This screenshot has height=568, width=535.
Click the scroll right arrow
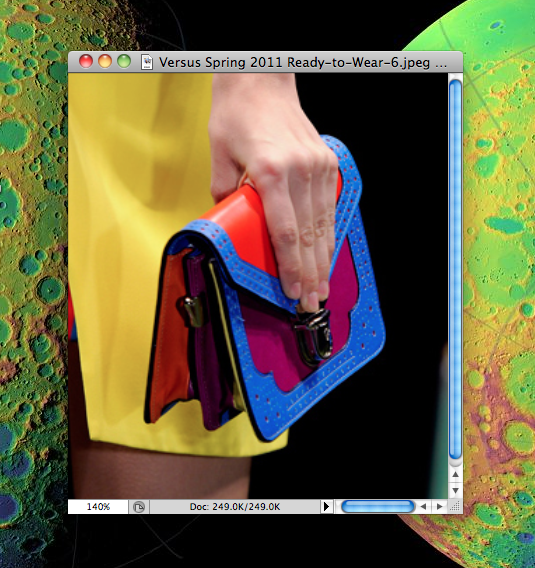click(x=439, y=506)
